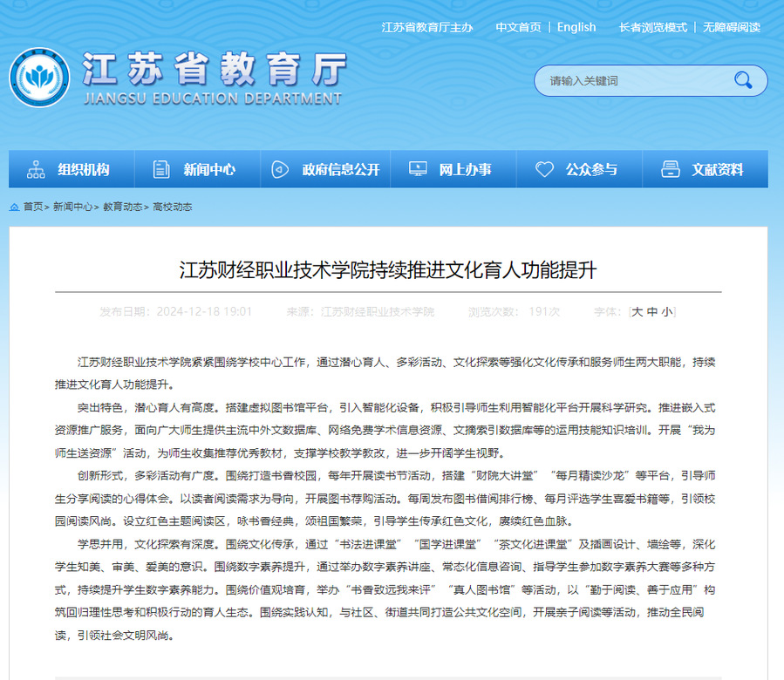Open the 公众参与 menu
The height and width of the screenshot is (680, 784).
580,169
